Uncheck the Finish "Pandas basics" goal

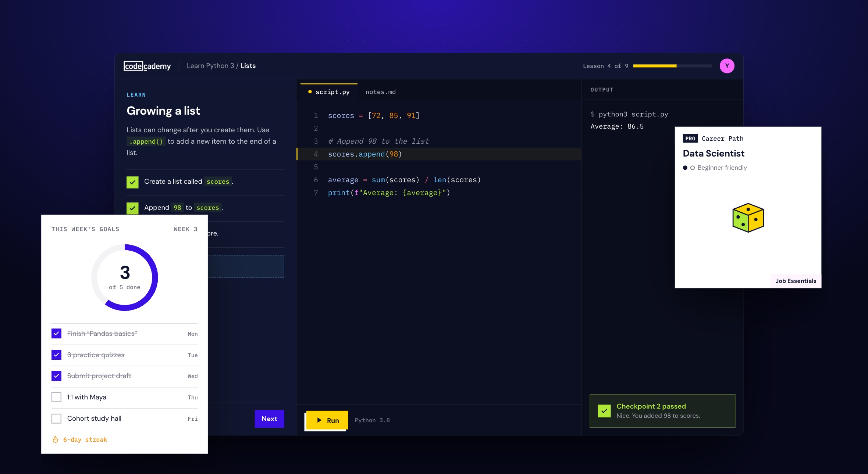coord(56,334)
